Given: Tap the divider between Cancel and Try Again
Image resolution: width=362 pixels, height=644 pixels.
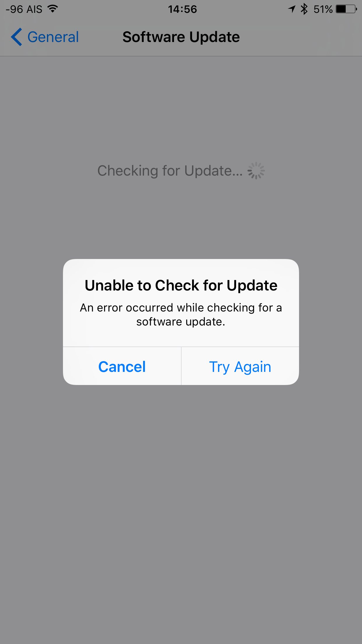Looking at the screenshot, I should click(x=181, y=366).
